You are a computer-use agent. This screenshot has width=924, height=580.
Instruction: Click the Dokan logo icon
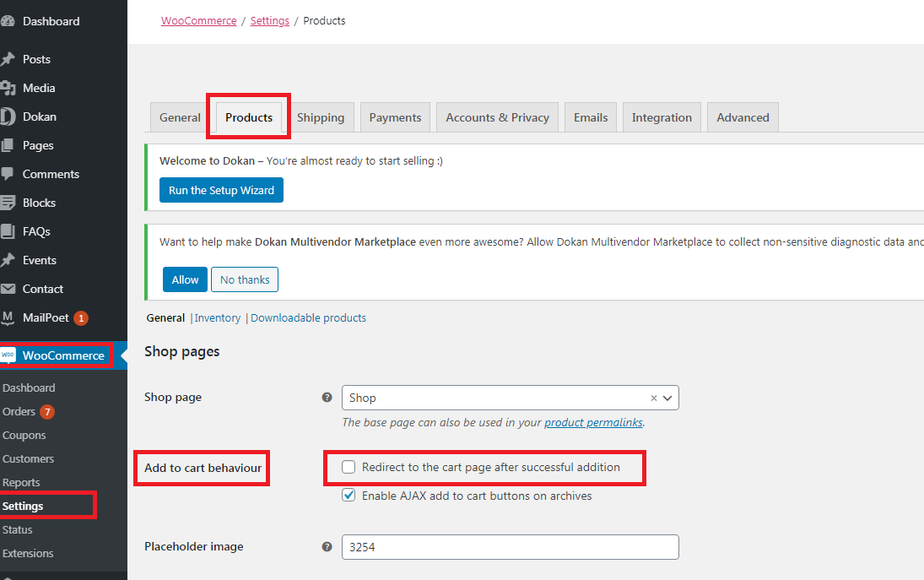[7, 117]
